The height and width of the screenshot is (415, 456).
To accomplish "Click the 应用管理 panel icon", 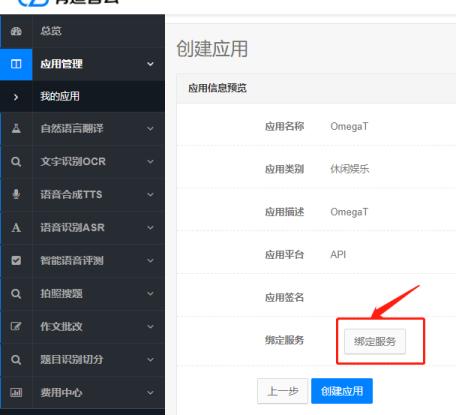I will pos(16,64).
